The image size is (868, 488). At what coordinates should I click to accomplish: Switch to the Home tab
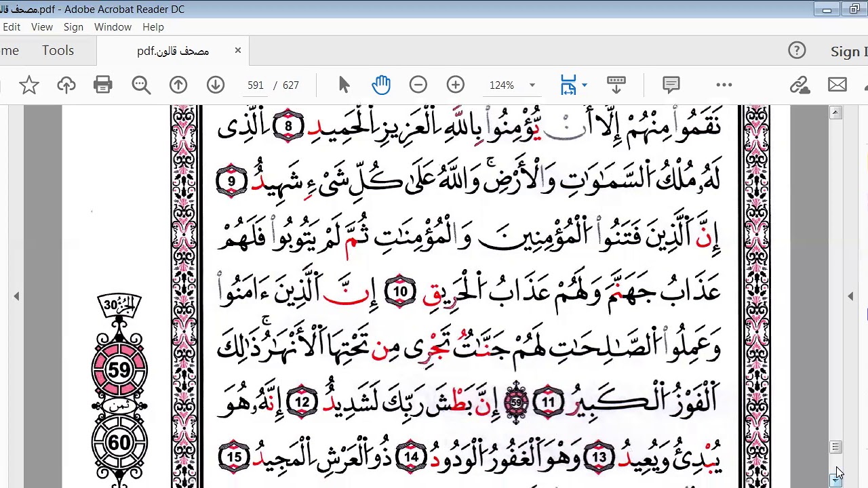[x=9, y=51]
